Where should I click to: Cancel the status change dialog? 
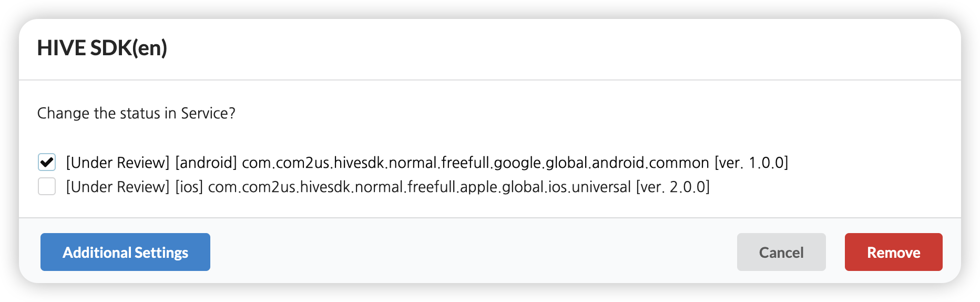781,252
